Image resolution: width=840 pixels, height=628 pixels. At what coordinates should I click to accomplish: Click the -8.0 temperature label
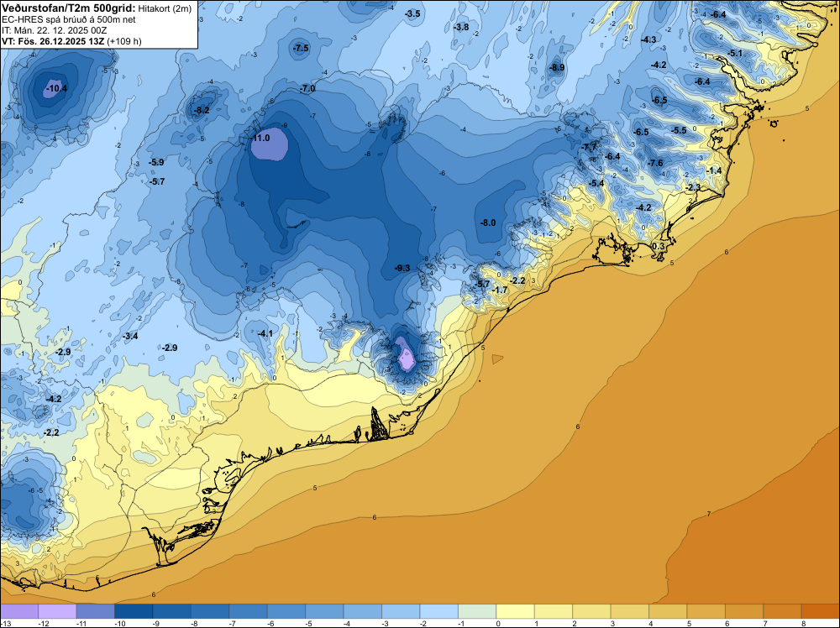487,222
